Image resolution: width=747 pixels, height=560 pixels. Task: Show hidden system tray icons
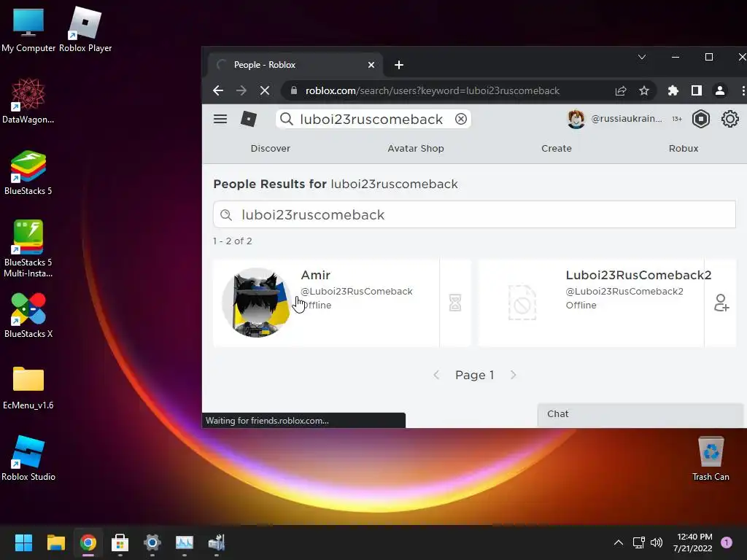click(x=619, y=542)
